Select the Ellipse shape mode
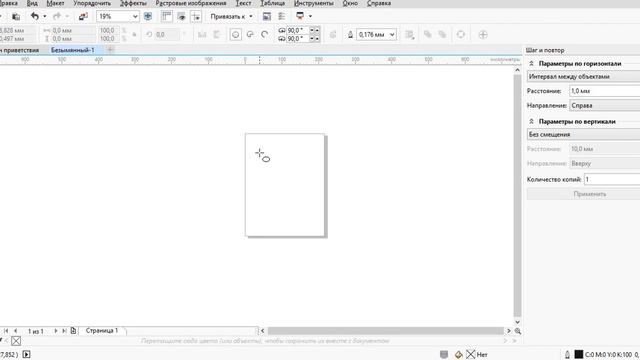The height and width of the screenshot is (360, 640). (236, 35)
